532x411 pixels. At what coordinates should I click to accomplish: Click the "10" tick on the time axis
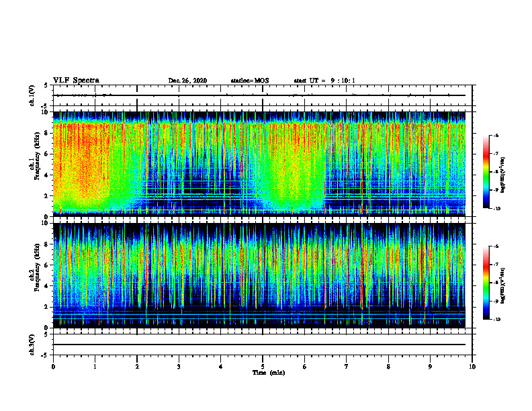(x=472, y=367)
